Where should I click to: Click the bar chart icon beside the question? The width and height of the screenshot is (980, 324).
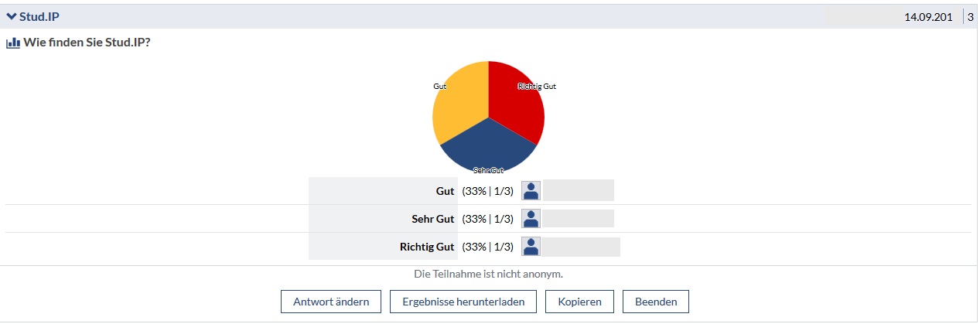(12, 43)
